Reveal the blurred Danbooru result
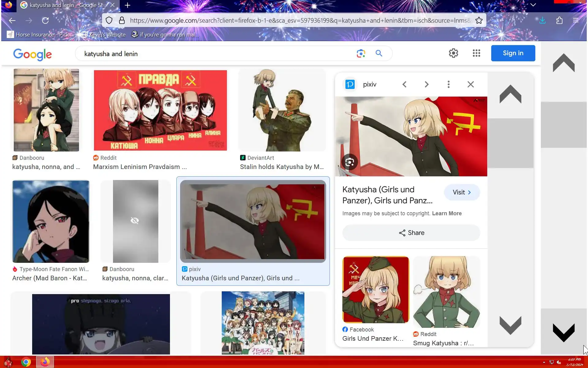This screenshot has width=588, height=368. click(135, 221)
